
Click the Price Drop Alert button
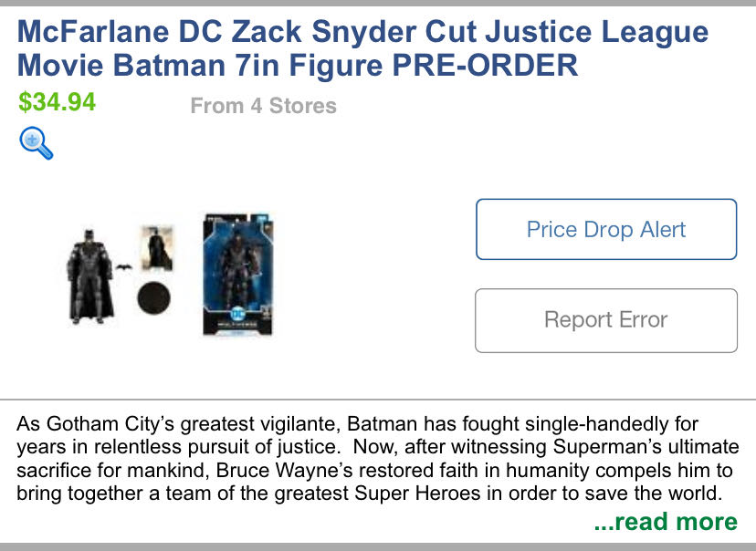tap(605, 229)
